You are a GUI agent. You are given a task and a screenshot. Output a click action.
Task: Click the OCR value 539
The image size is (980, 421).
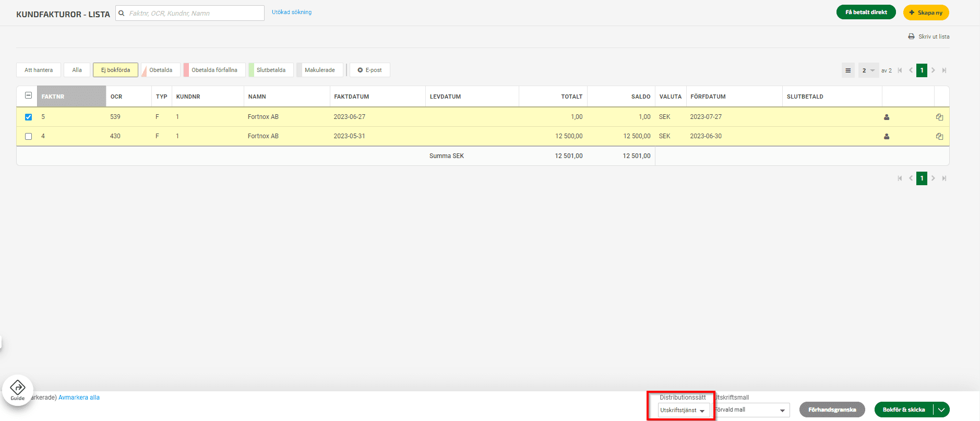(x=115, y=117)
